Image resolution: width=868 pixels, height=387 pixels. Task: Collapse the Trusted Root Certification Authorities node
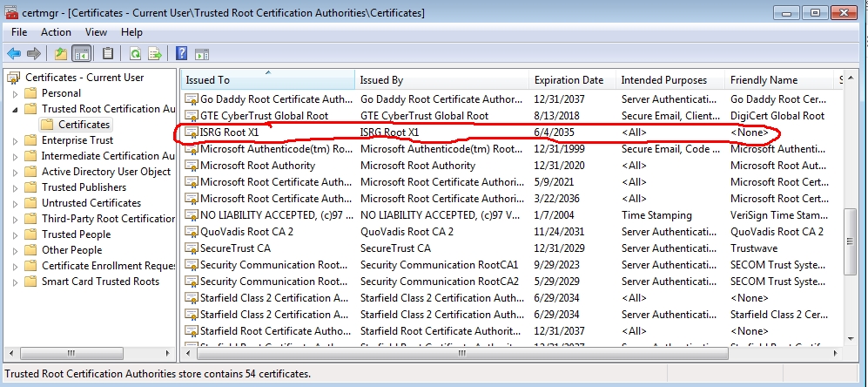15,109
